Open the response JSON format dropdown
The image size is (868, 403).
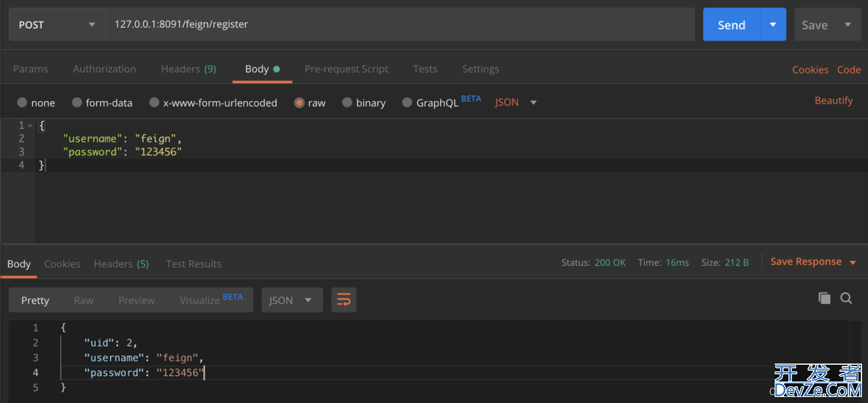(x=292, y=300)
